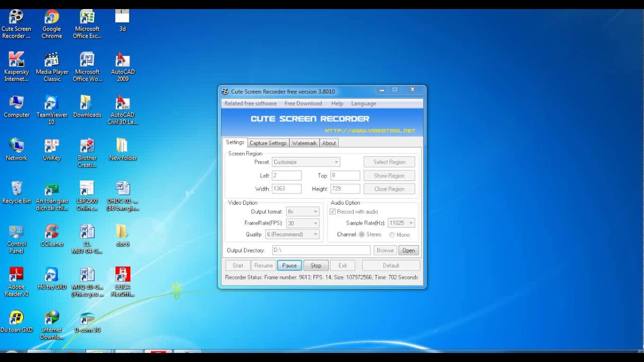Choose the Stereo channel option
644x362 pixels.
pos(361,235)
